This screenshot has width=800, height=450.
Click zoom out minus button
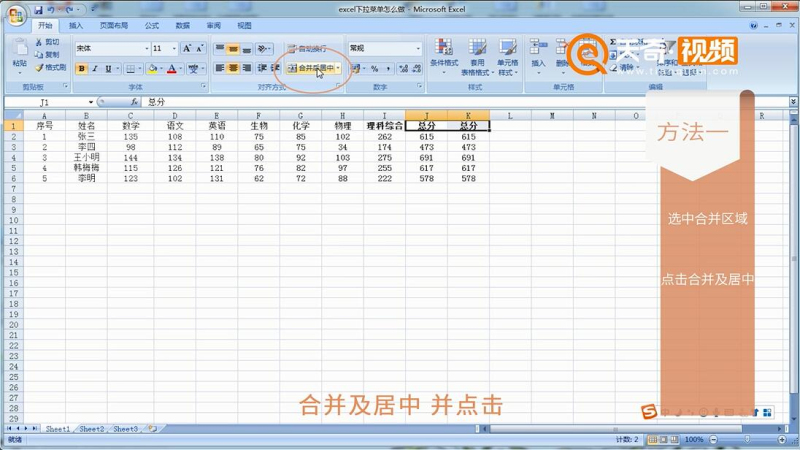coord(713,439)
